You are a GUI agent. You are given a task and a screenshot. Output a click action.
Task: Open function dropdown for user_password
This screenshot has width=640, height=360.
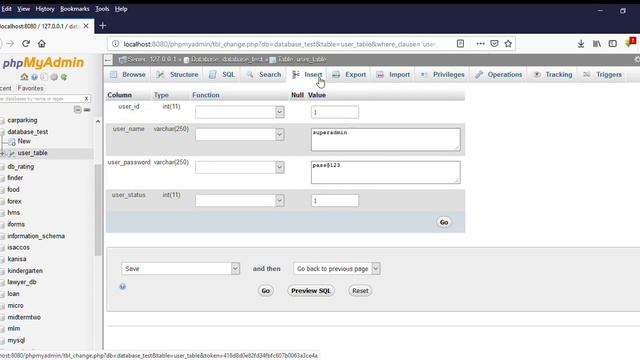click(240, 167)
